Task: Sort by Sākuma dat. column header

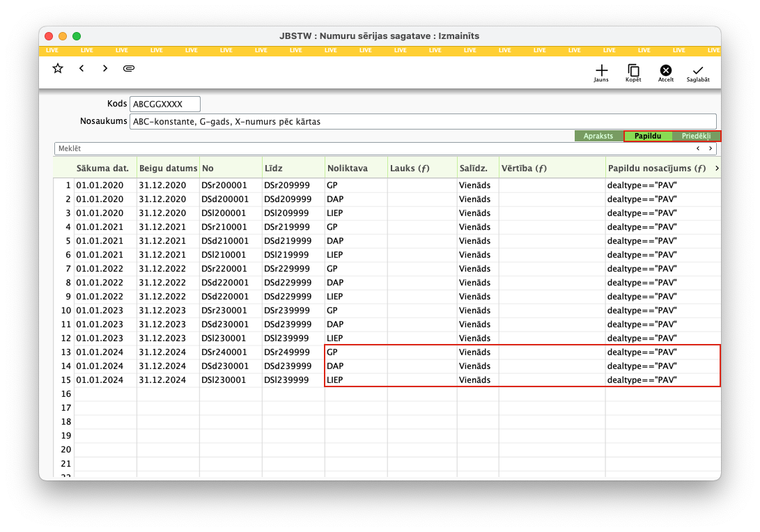Action: tap(103, 168)
